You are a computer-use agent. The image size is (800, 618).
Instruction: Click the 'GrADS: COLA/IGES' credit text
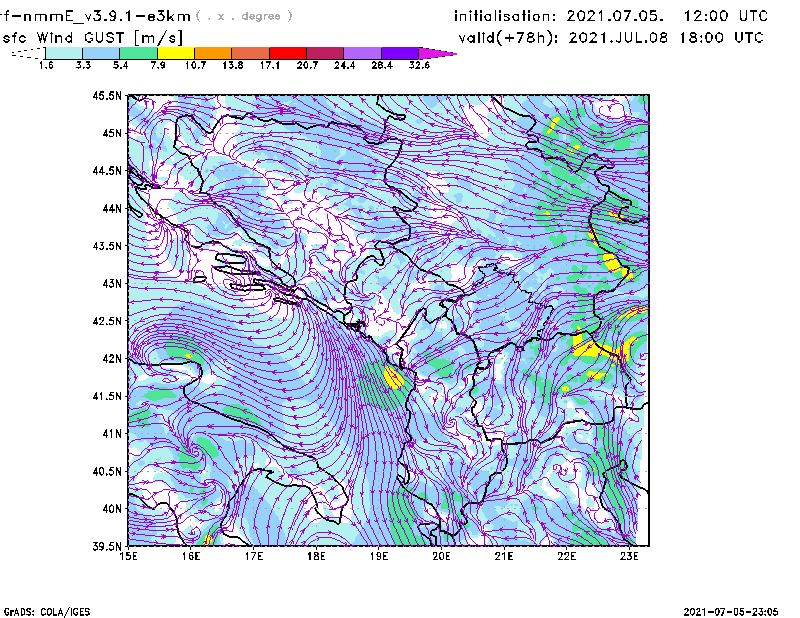point(47,612)
